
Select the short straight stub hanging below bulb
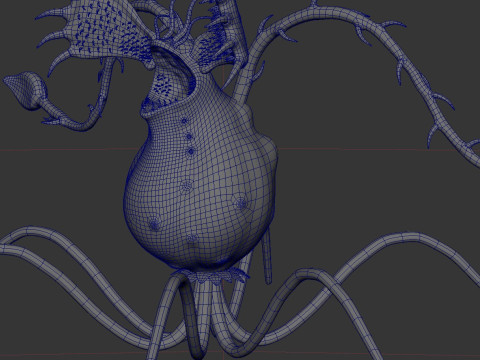[267, 257]
